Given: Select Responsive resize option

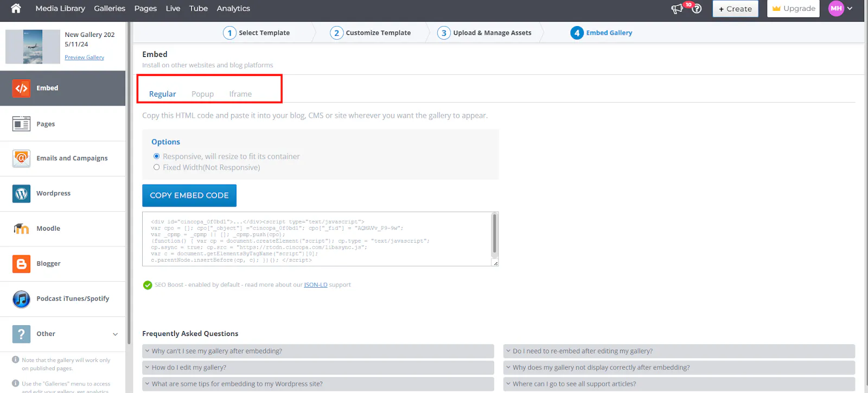Looking at the screenshot, I should [156, 156].
